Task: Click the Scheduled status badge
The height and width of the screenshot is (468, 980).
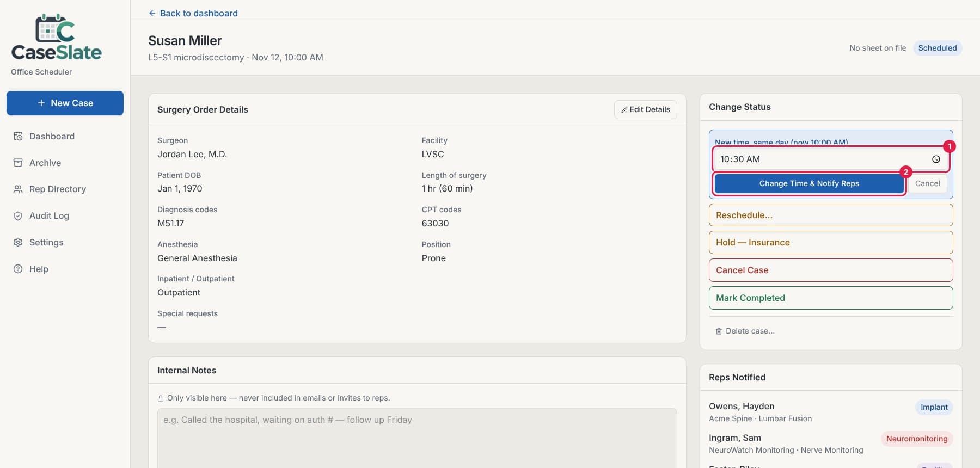Action: [938, 48]
